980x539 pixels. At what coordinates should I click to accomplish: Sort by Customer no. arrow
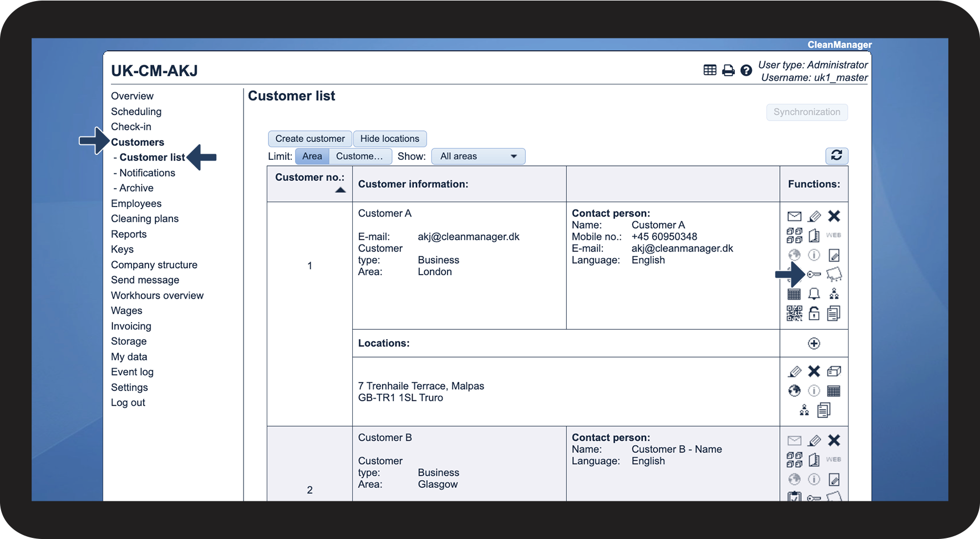click(x=341, y=190)
